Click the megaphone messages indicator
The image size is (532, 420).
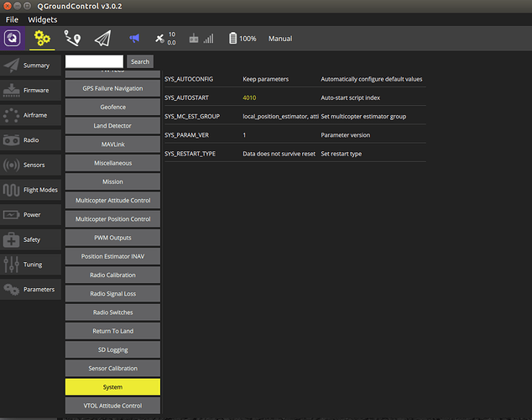pos(134,38)
